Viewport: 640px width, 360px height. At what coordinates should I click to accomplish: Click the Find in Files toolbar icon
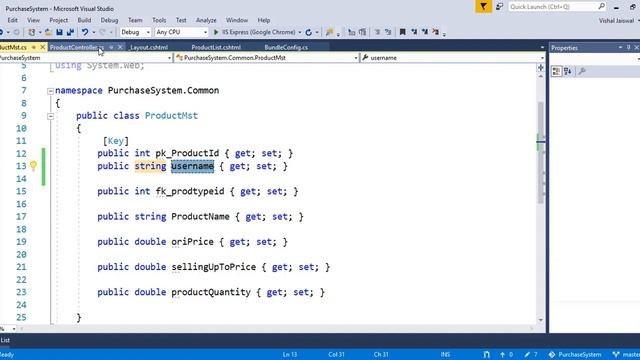329,32
